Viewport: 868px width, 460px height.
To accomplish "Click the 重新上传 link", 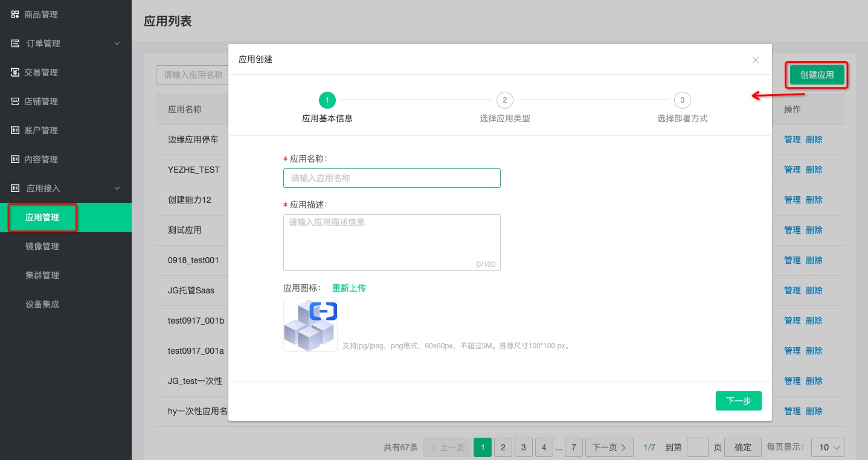I will [x=349, y=288].
